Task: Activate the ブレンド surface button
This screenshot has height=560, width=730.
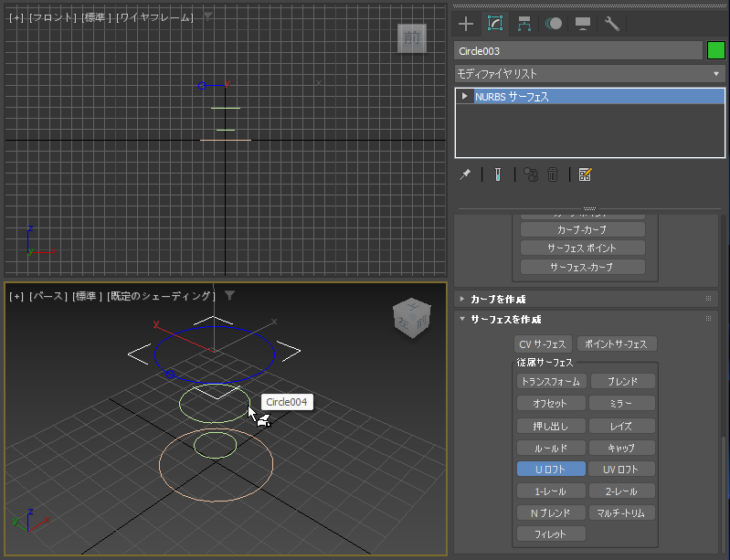Action: pyautogui.click(x=622, y=382)
